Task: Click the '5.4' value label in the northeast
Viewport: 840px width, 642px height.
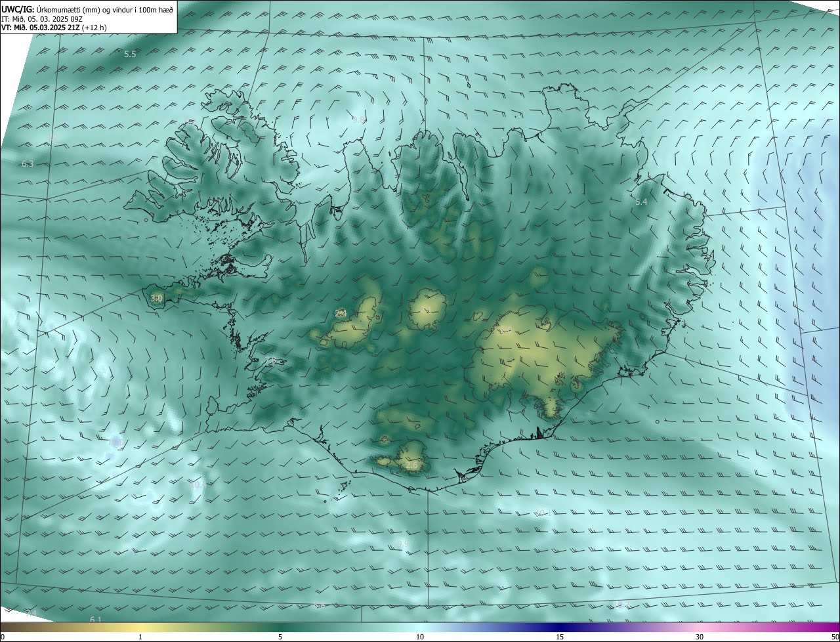Action: (641, 202)
